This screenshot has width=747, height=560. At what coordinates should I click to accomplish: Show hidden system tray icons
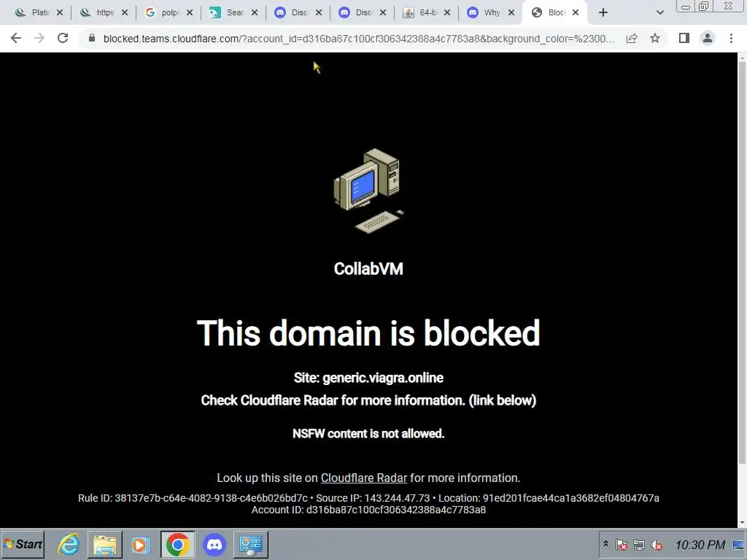click(605, 543)
